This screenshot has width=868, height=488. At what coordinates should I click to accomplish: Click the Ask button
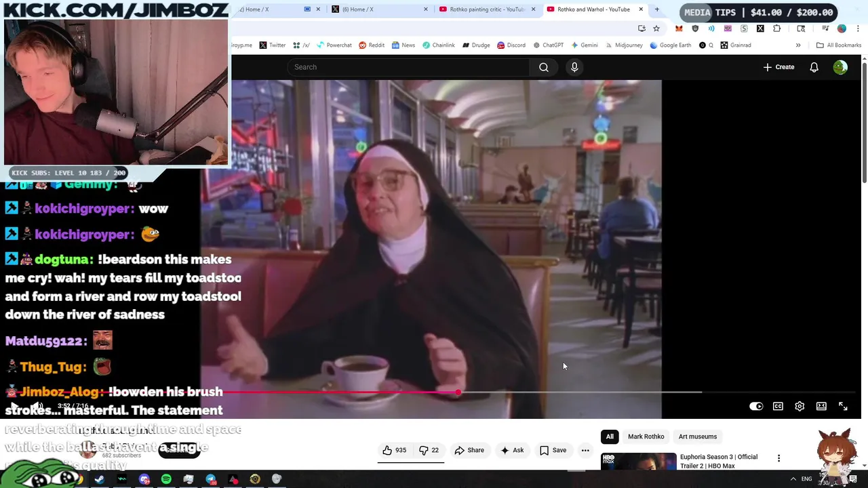click(512, 450)
